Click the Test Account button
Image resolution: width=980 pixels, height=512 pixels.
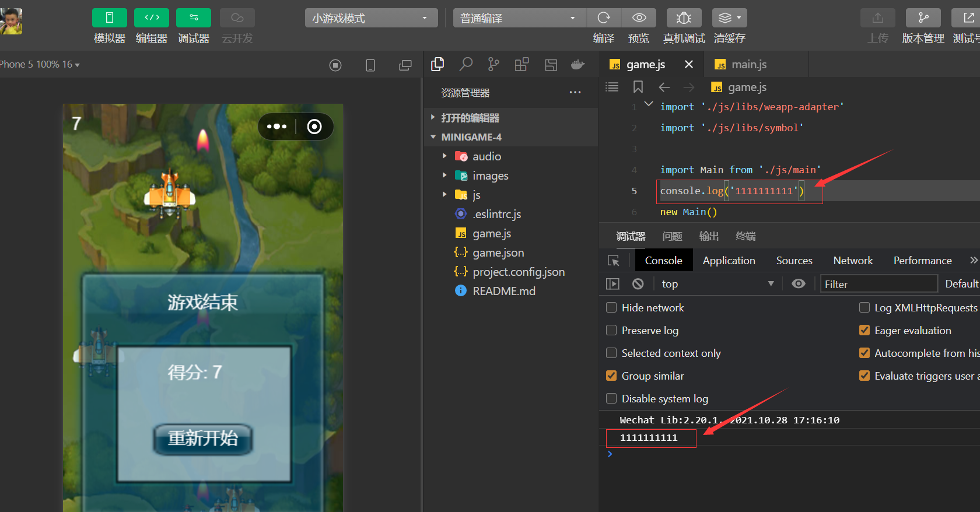[x=967, y=18]
